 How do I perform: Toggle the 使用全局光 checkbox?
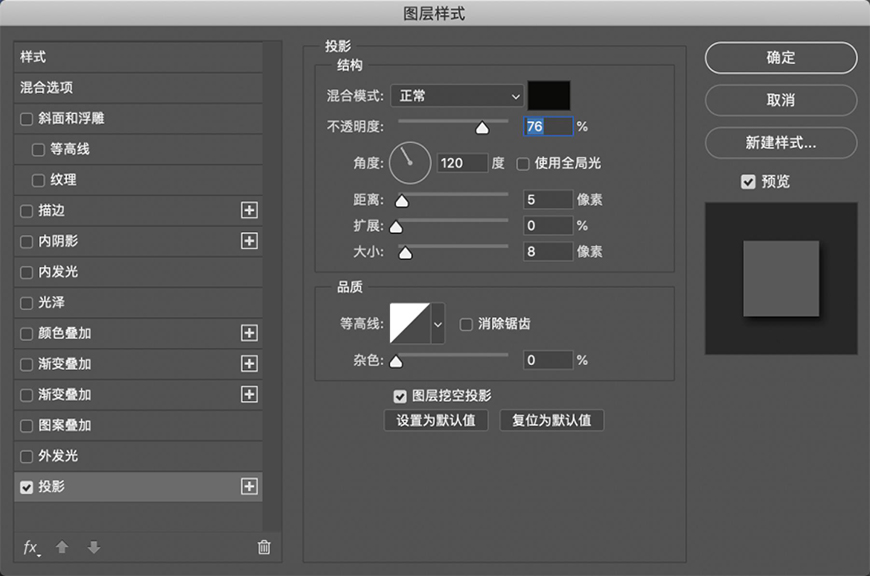click(x=523, y=164)
